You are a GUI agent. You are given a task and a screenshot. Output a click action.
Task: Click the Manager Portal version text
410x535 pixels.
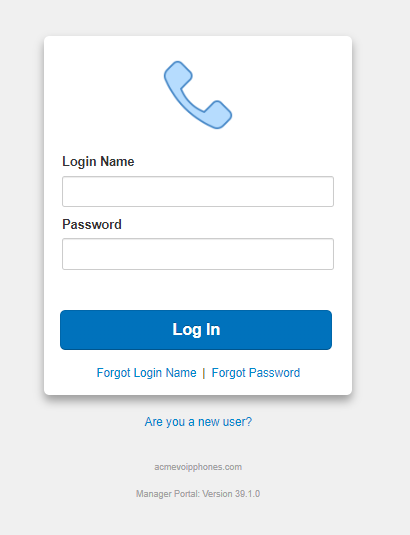click(198, 494)
